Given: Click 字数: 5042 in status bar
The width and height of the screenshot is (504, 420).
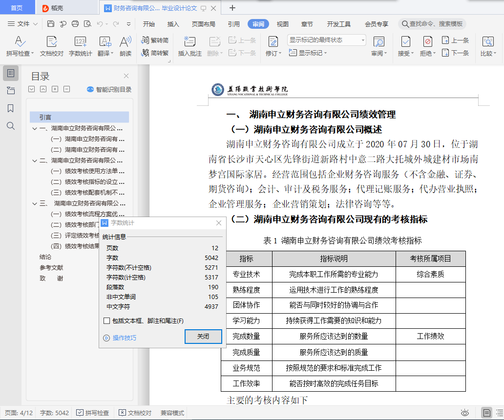Looking at the screenshot, I should coord(54,413).
